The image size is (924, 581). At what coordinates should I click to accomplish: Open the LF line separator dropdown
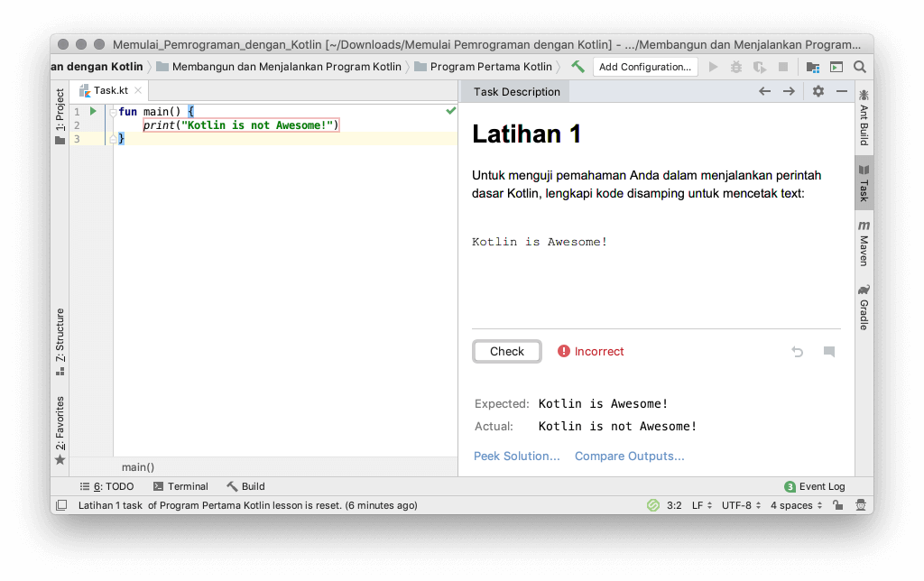[700, 505]
